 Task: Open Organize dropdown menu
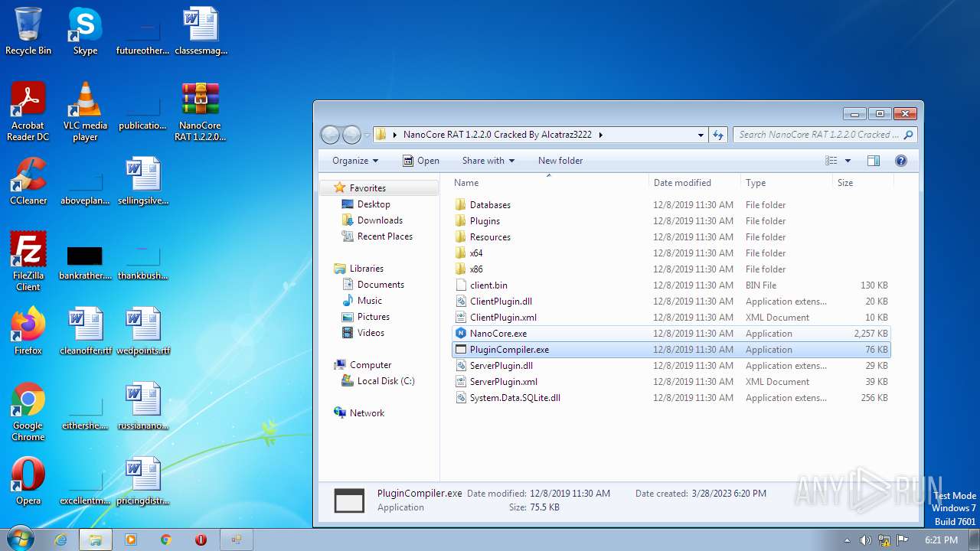(x=355, y=161)
